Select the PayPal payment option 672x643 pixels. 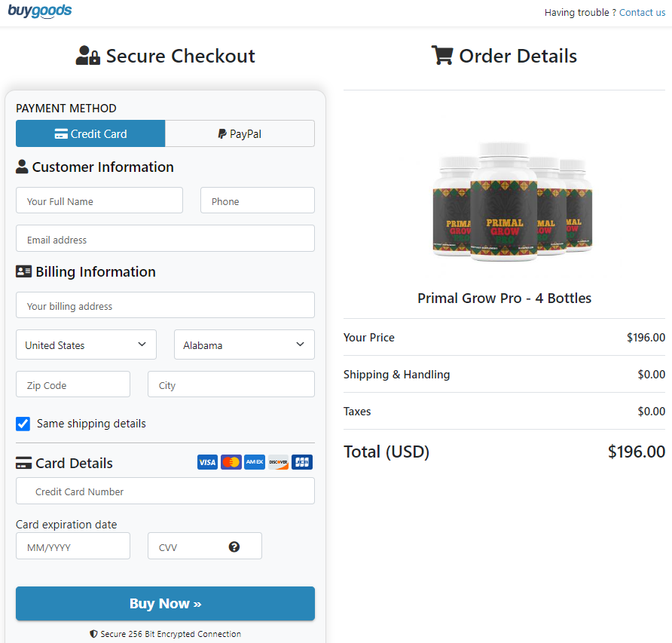click(x=240, y=133)
